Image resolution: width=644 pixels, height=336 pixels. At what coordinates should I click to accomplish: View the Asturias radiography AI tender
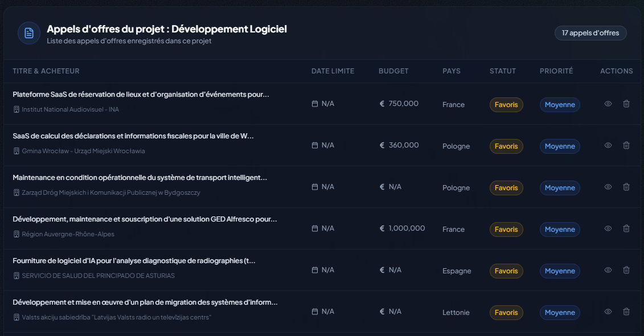pyautogui.click(x=608, y=271)
